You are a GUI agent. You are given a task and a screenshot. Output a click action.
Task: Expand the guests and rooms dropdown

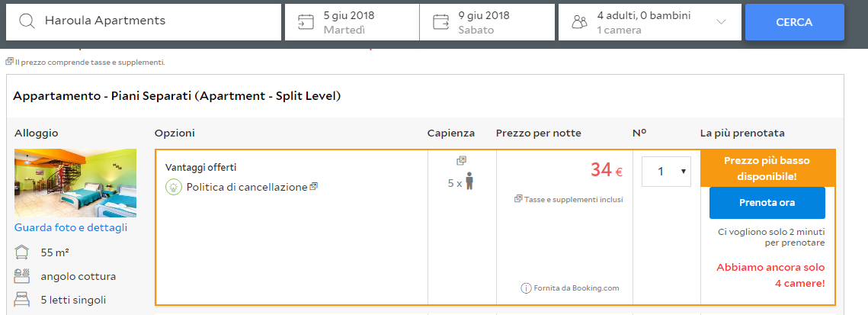[721, 22]
